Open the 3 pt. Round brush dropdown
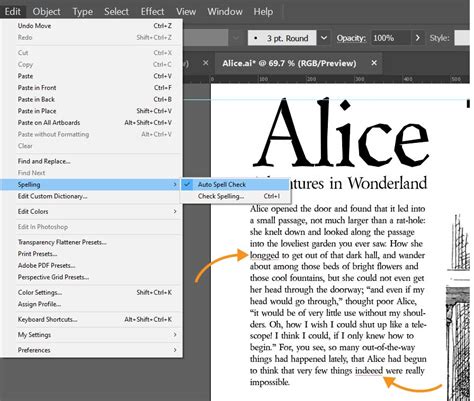Screen dimensions: 474x401 click(x=324, y=38)
